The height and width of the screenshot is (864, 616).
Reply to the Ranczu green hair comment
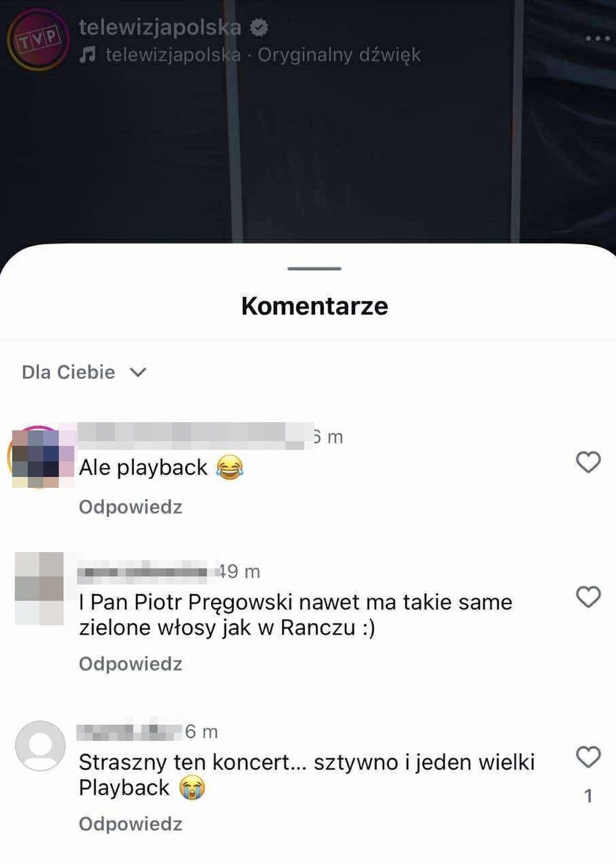[131, 664]
